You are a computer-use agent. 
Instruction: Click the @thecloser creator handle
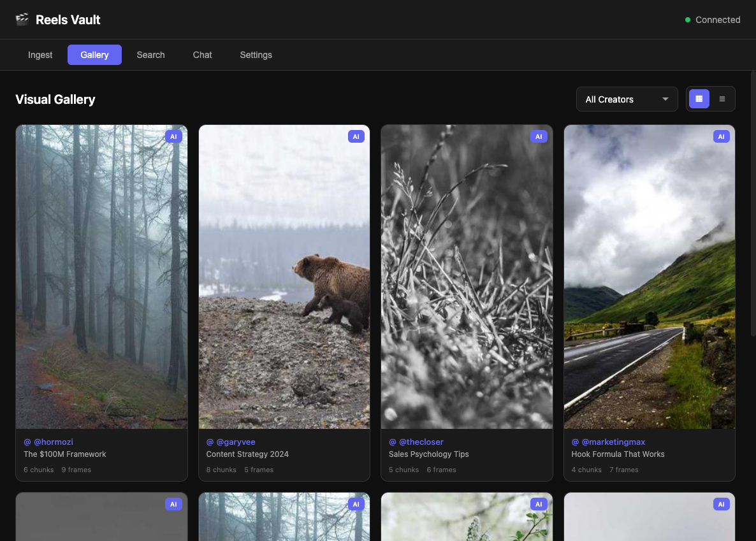[421, 442]
